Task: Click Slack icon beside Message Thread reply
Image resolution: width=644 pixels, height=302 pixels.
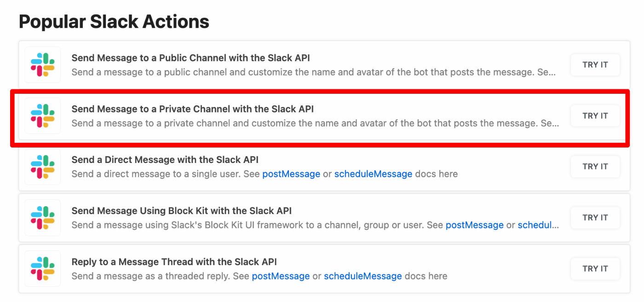Action: click(43, 269)
